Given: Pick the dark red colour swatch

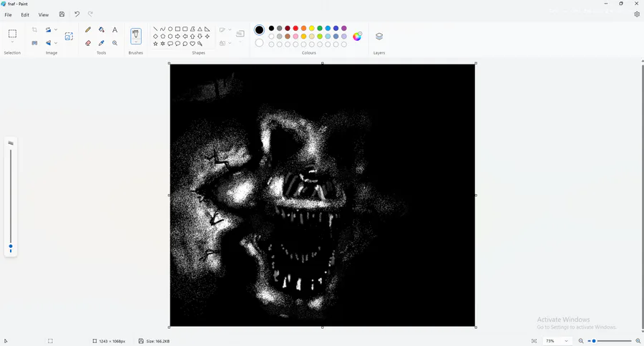Looking at the screenshot, I should (x=288, y=29).
